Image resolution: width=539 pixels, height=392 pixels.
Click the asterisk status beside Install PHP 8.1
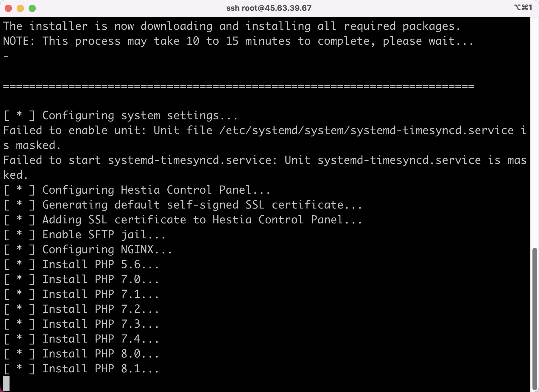[19, 368]
